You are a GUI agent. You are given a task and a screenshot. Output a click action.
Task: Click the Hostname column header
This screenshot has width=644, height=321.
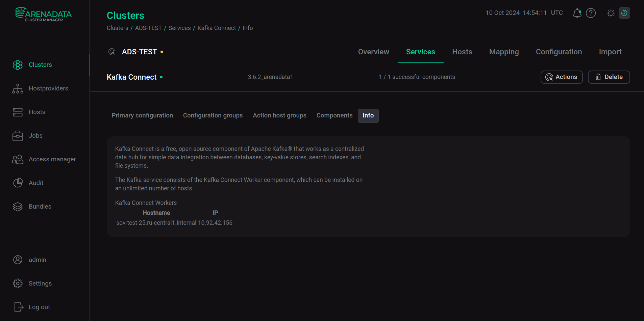156,213
